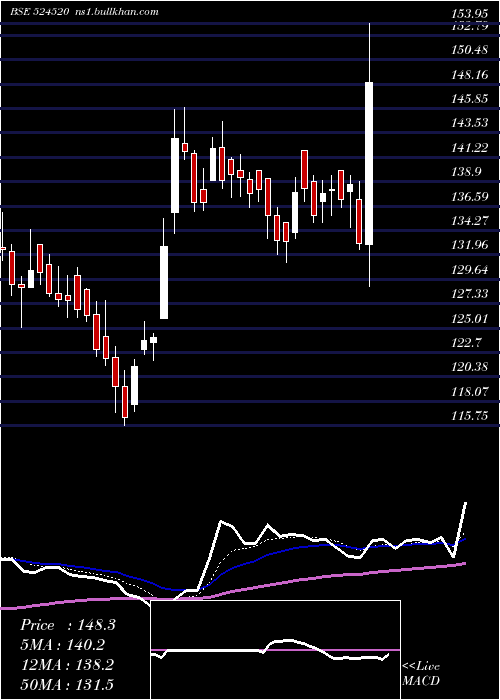The width and height of the screenshot is (500, 700).
Task: Click the 12MA : 138.2 readout
Action: tap(67, 665)
